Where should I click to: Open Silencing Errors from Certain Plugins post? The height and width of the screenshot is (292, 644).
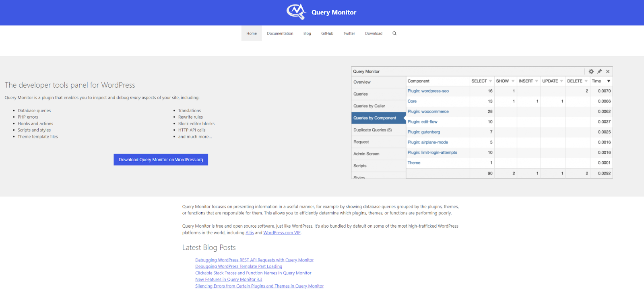pos(259,286)
